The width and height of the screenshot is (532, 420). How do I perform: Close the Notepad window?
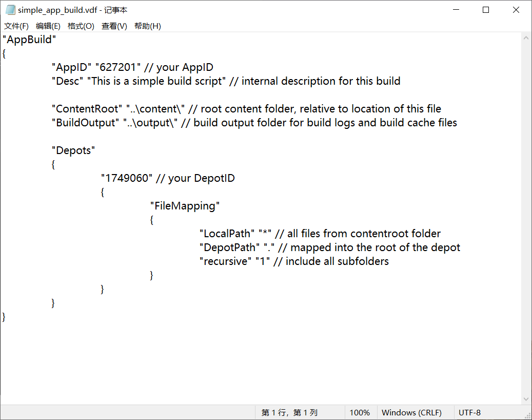pyautogui.click(x=516, y=10)
